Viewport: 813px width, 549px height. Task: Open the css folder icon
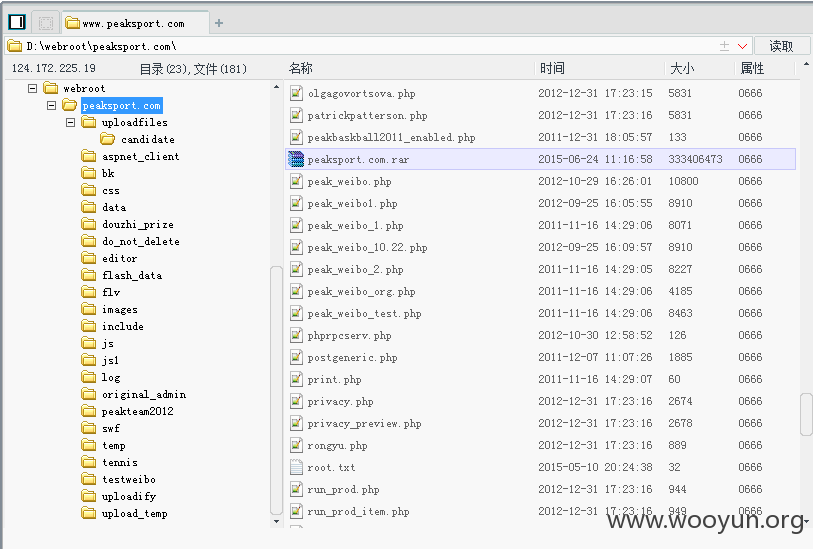(x=89, y=190)
